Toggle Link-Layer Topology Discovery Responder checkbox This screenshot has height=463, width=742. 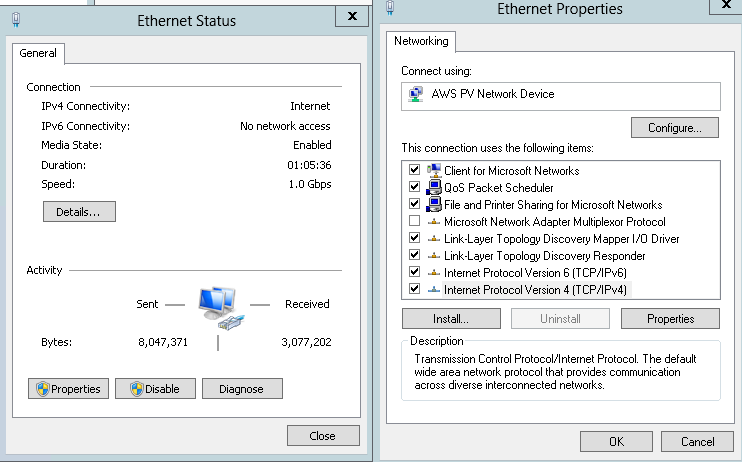414,256
